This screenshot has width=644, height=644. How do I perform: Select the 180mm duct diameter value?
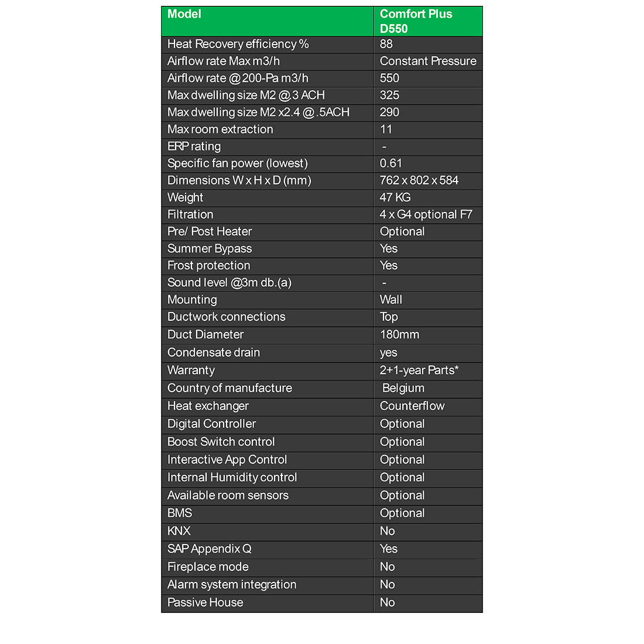399,335
